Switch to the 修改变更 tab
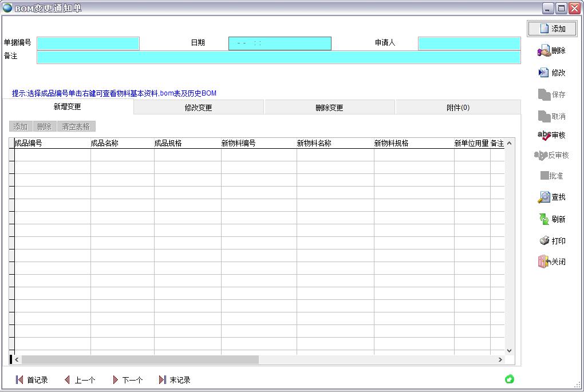 [x=198, y=108]
